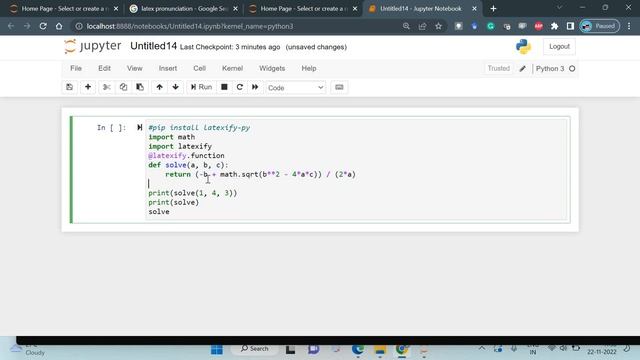This screenshot has width=640, height=360.
Task: Show hidden system tray icons chevron
Action: pos(482,349)
